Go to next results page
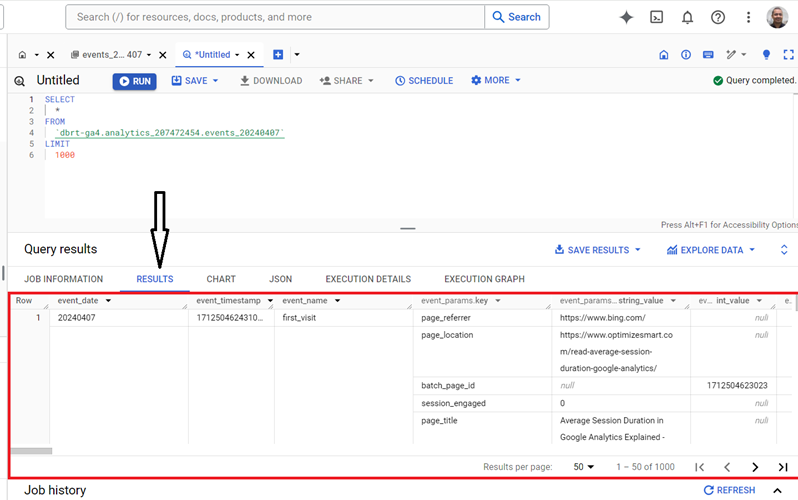 755,467
